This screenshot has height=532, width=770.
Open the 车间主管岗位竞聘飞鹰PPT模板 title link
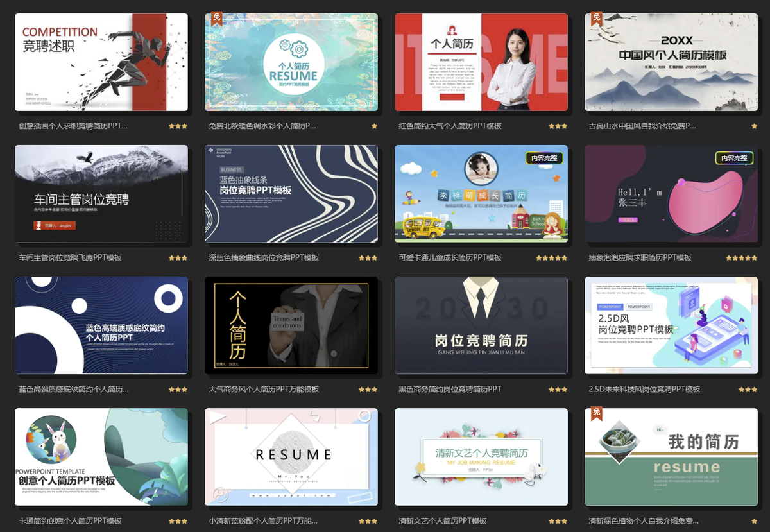pos(71,258)
